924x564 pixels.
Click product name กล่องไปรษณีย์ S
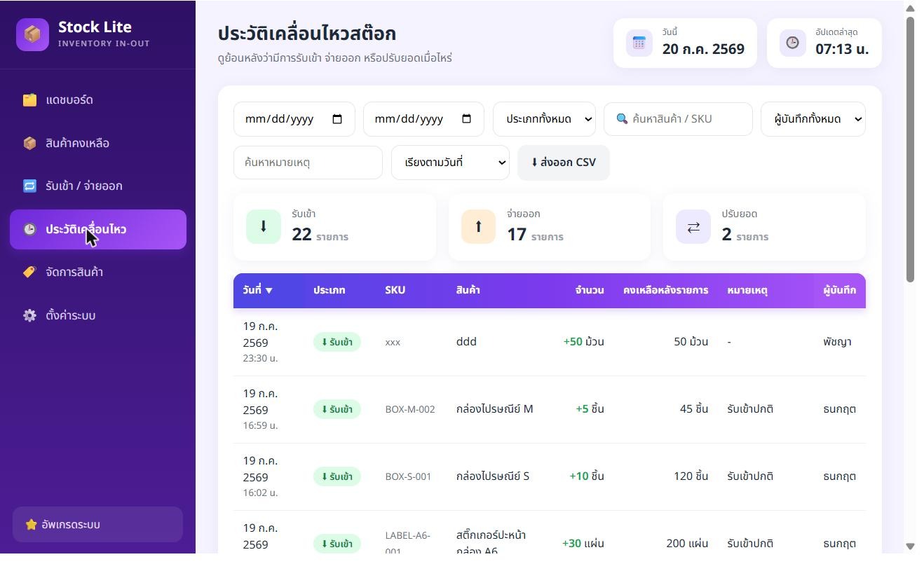(493, 476)
